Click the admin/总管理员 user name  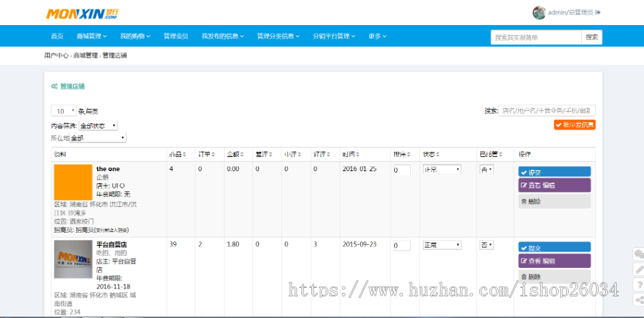click(570, 13)
